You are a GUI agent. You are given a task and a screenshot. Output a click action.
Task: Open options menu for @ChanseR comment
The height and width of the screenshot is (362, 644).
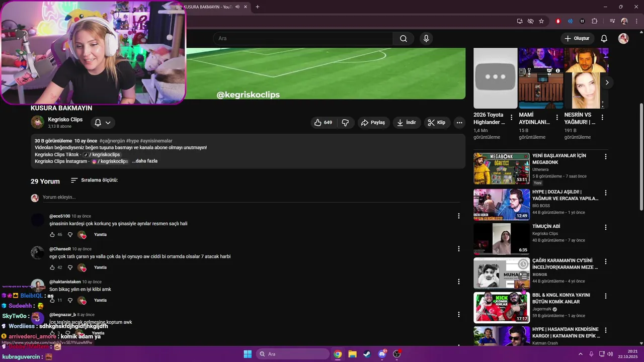tap(458, 249)
